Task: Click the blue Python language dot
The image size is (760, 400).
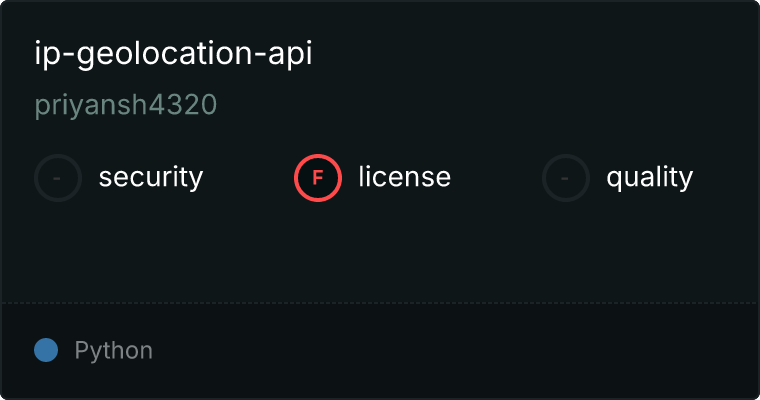Action: coord(46,350)
